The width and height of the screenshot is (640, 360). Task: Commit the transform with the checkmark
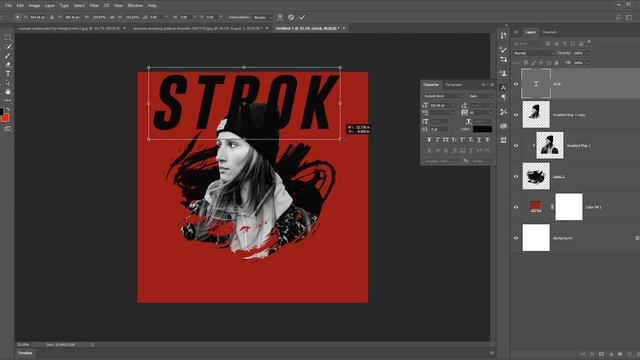pyautogui.click(x=302, y=17)
